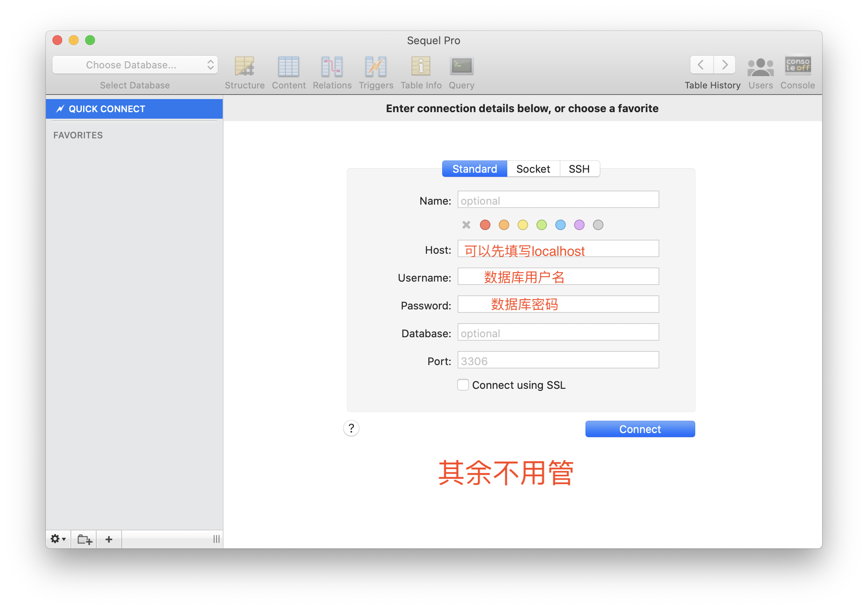Select the blue favorite color dot
The image size is (868, 609).
[x=560, y=225]
